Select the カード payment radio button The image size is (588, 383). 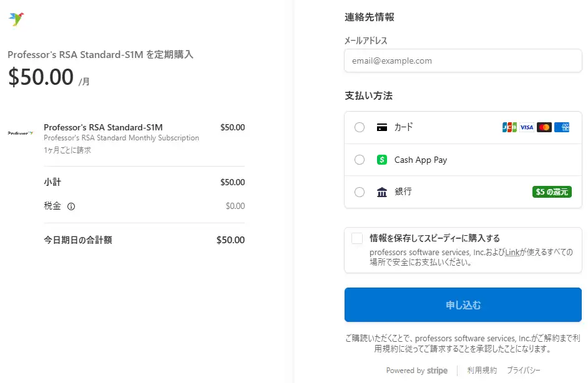[x=360, y=127]
